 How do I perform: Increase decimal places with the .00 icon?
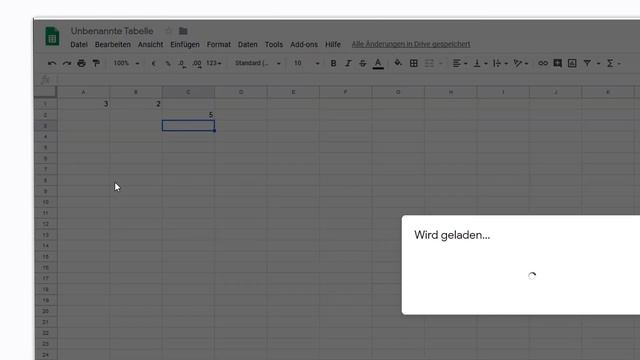(x=197, y=64)
